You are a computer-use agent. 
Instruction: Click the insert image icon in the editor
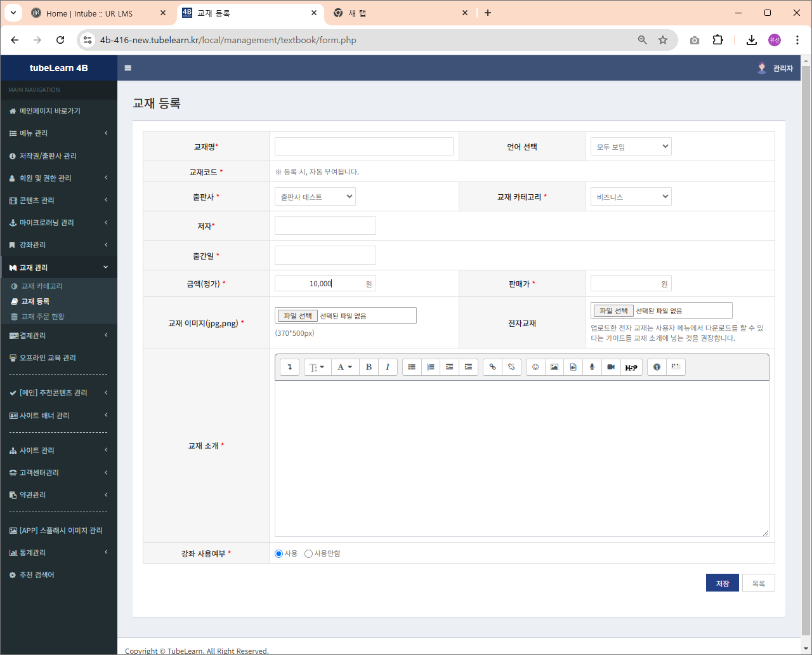click(x=554, y=367)
